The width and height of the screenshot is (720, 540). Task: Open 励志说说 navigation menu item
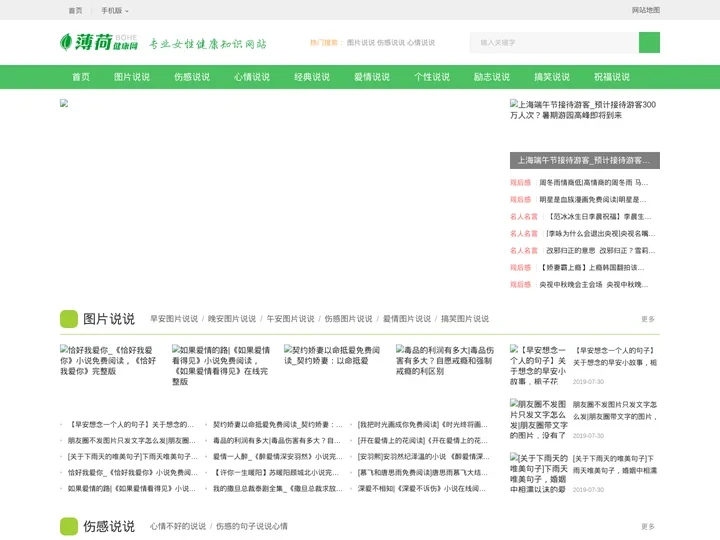pyautogui.click(x=492, y=77)
